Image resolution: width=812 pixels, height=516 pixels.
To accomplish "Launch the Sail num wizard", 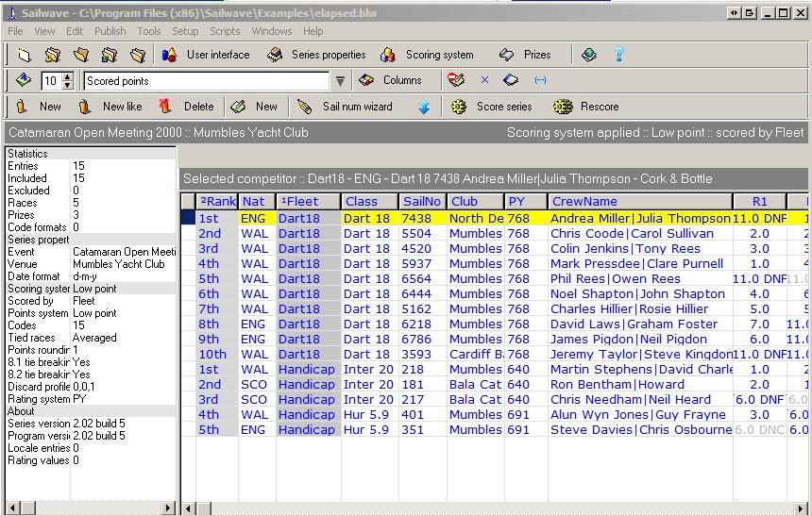I will [x=345, y=107].
